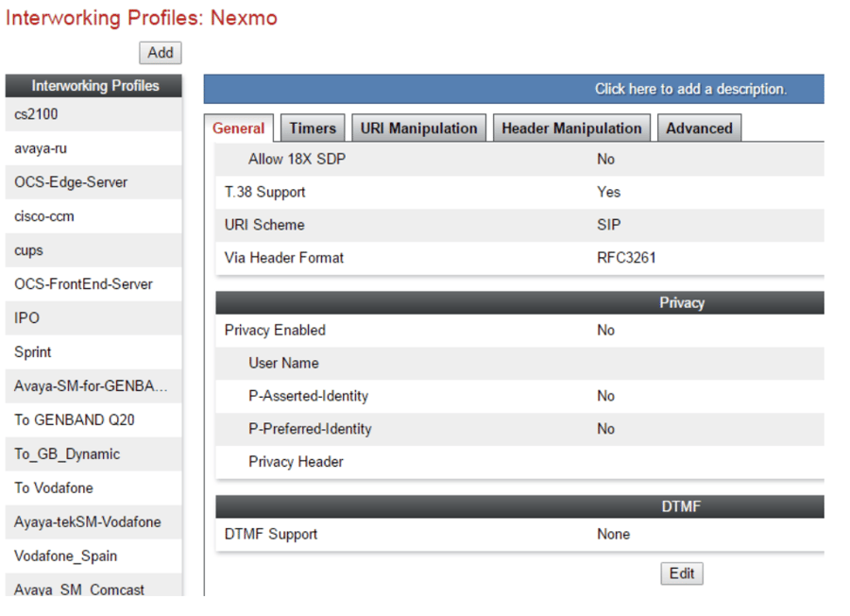The height and width of the screenshot is (616, 850).
Task: Select the Ayaya-tekSM-Vodafone profile
Action: click(x=93, y=522)
